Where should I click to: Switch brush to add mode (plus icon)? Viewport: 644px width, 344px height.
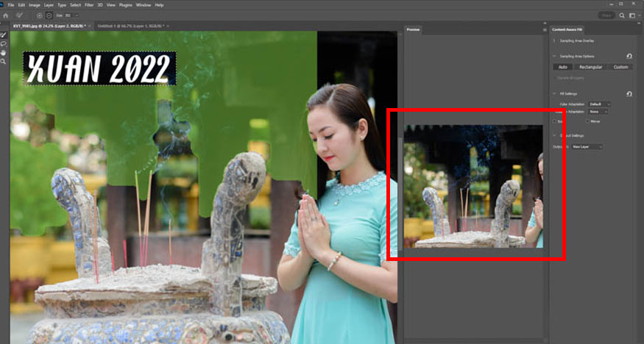[40, 15]
